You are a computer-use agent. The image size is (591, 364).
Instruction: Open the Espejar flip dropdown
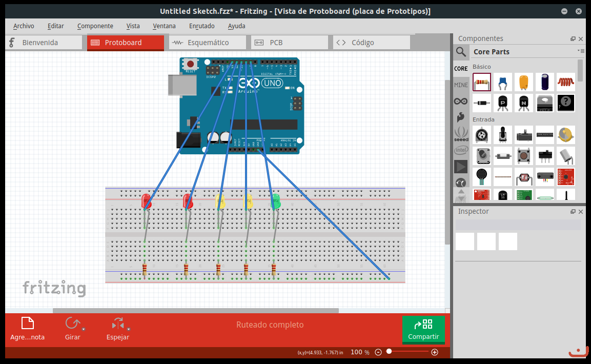point(129,329)
